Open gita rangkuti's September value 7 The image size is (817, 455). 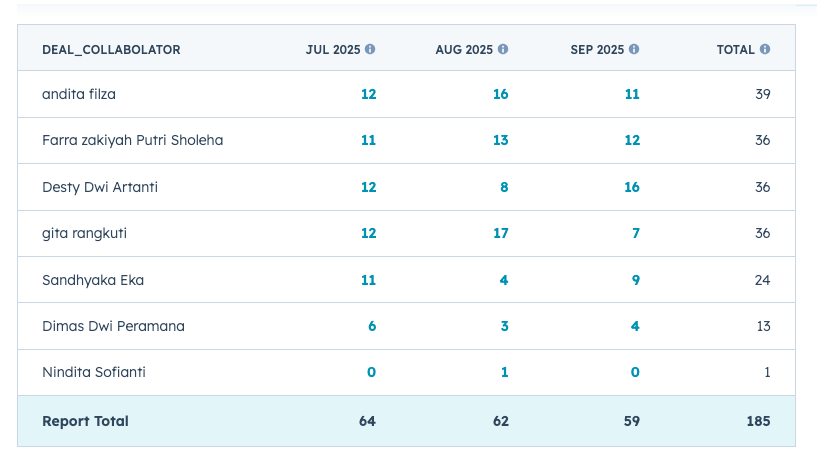point(635,233)
